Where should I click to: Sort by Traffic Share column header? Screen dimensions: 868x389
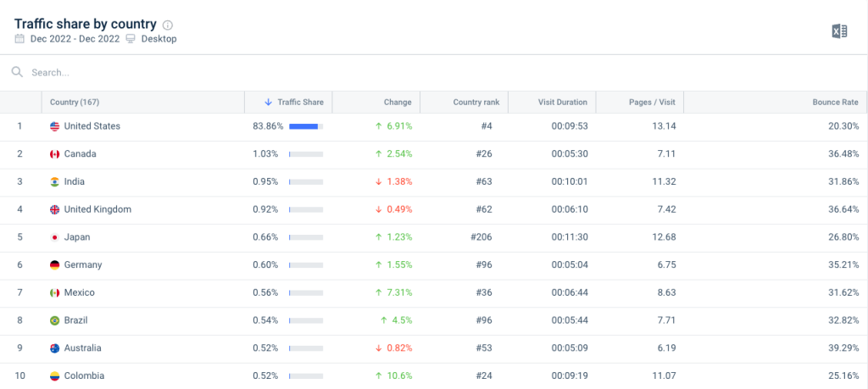click(x=288, y=102)
